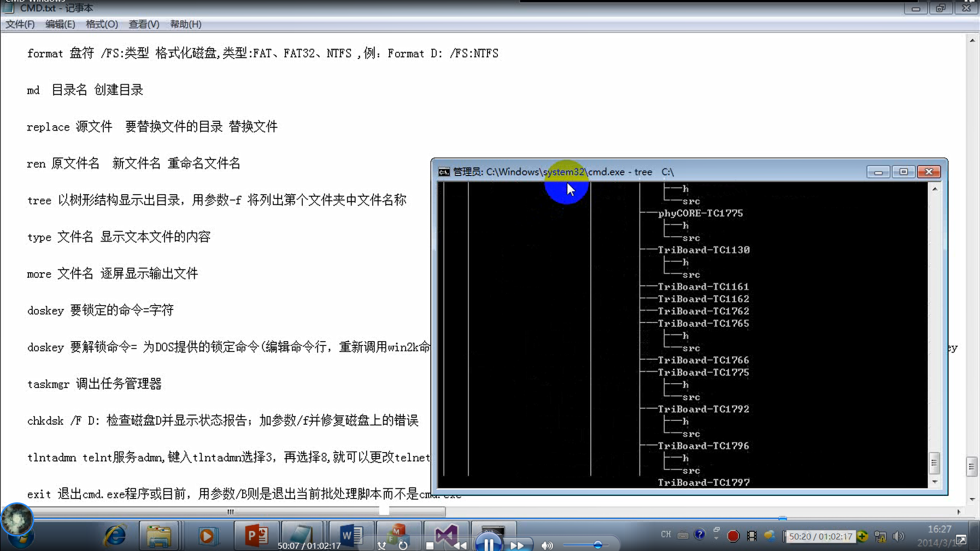Click the rewind playback button
This screenshot has height=551, width=980.
[x=460, y=546]
